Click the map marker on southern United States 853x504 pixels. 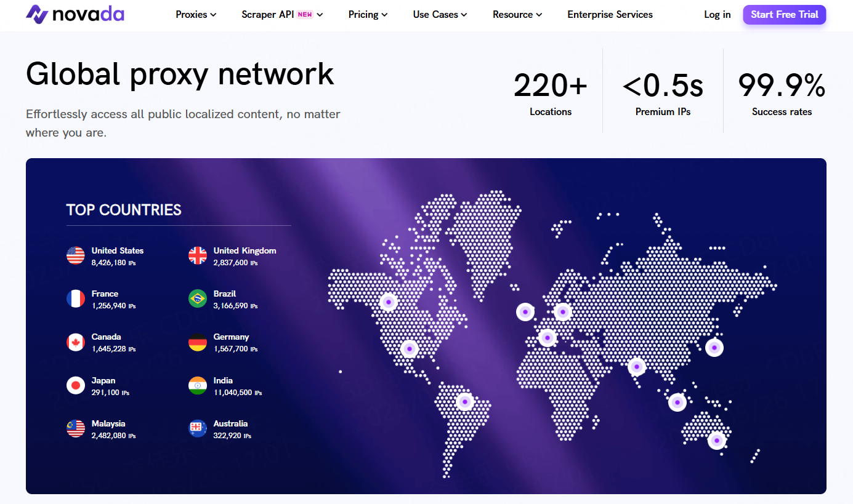coord(409,349)
